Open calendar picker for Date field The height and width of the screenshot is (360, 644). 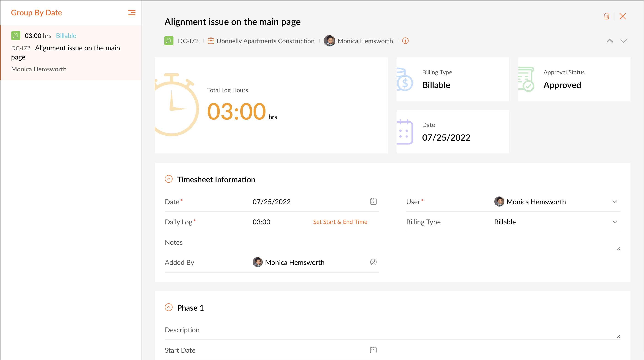[373, 201]
